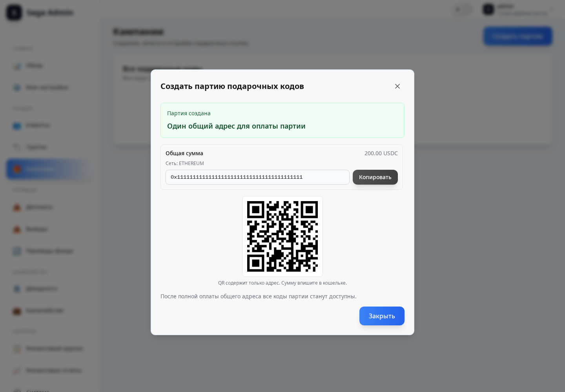Click the admin avatar icon in header
The image size is (565, 392).
488,9
